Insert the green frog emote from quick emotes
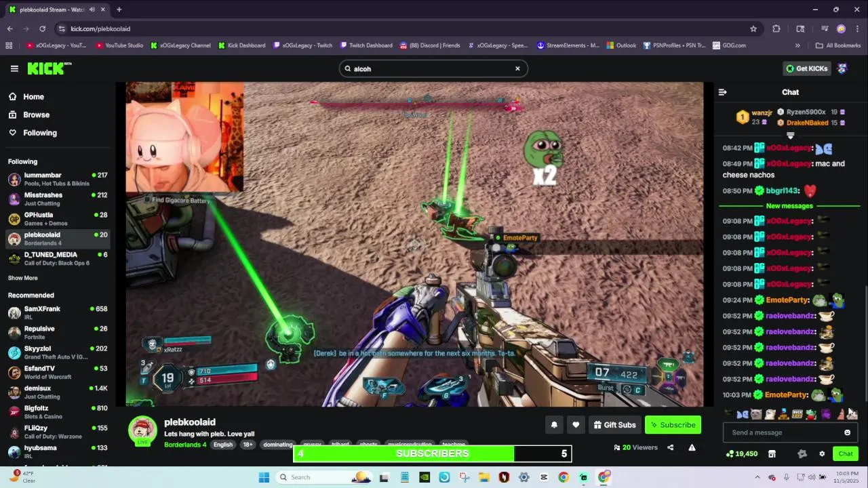 pos(811,414)
